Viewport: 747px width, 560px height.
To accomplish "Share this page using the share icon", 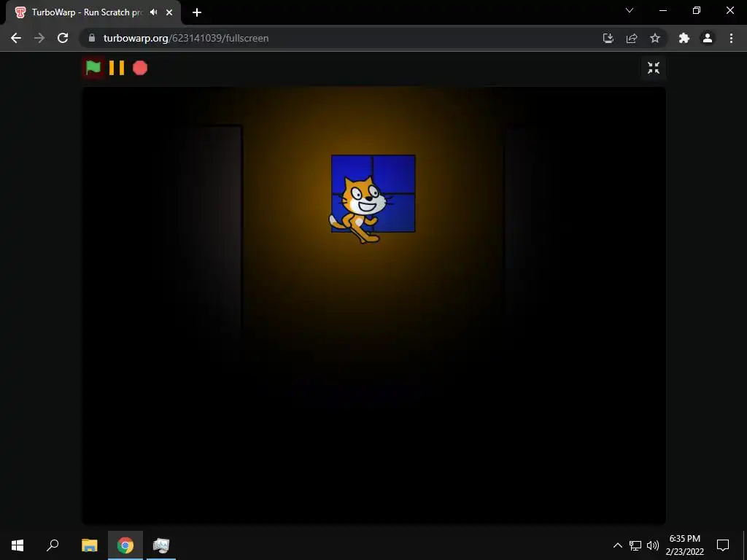I will coord(632,38).
